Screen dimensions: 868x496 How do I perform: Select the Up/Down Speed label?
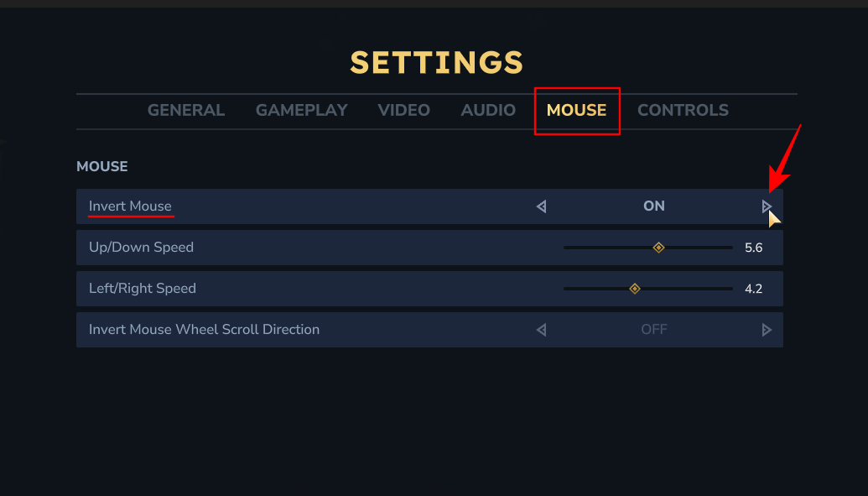coord(141,248)
